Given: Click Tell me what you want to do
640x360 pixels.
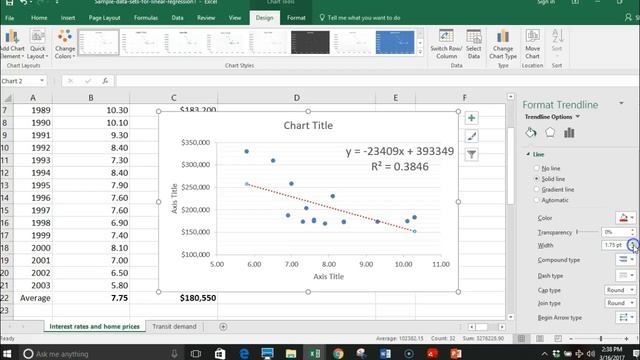Looking at the screenshot, I should pyautogui.click(x=360, y=18).
